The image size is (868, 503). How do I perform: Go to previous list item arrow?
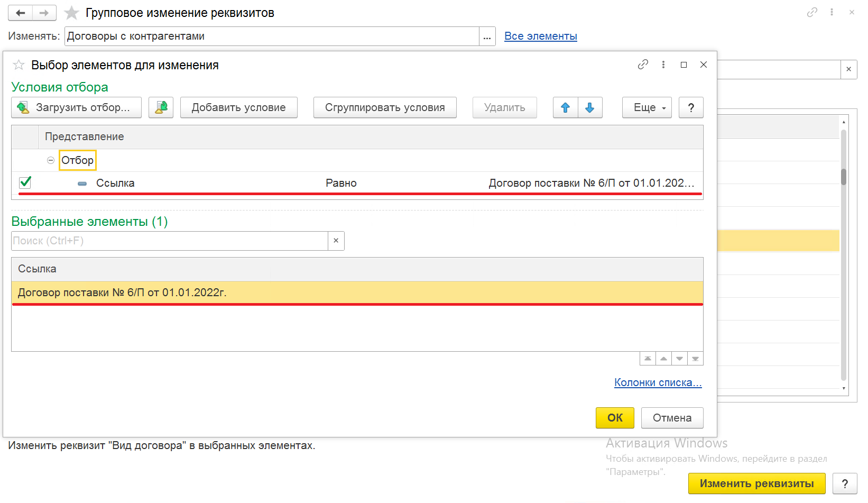tap(663, 359)
